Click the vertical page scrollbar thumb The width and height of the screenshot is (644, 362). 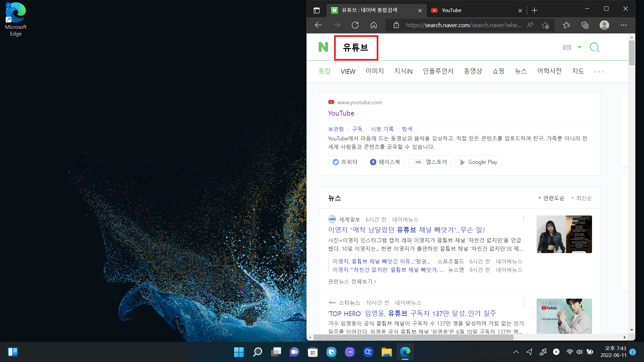(632, 53)
